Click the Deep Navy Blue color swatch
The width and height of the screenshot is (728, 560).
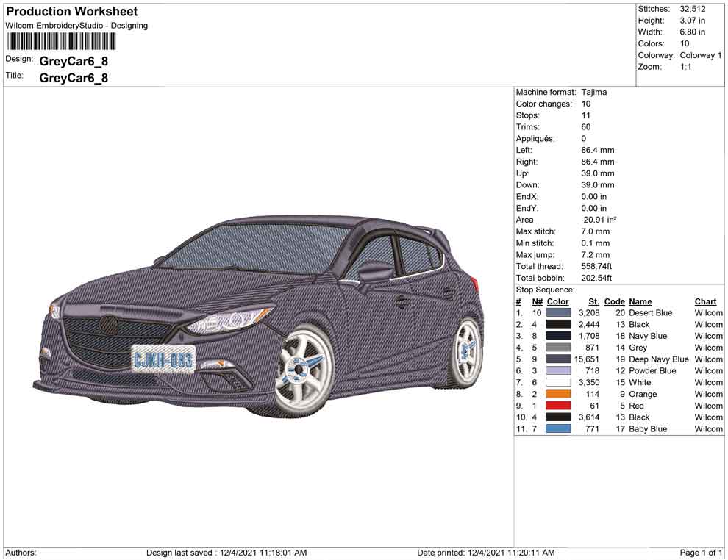tap(558, 359)
